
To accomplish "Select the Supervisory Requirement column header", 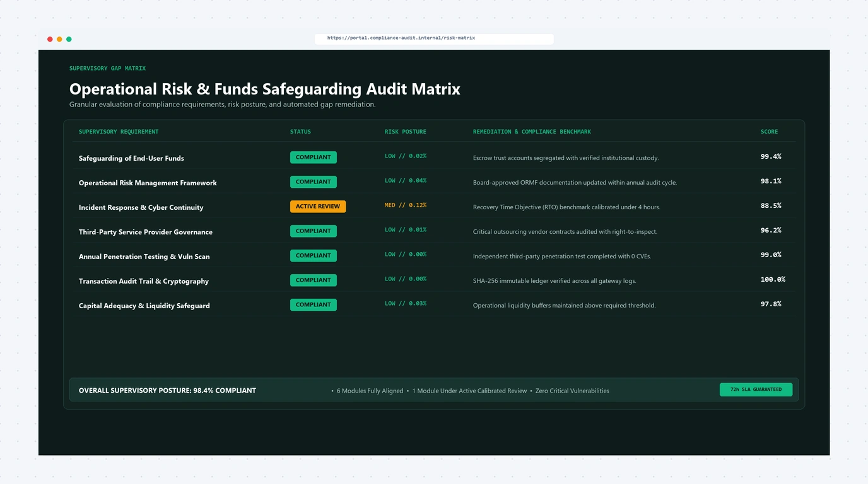I will point(119,132).
